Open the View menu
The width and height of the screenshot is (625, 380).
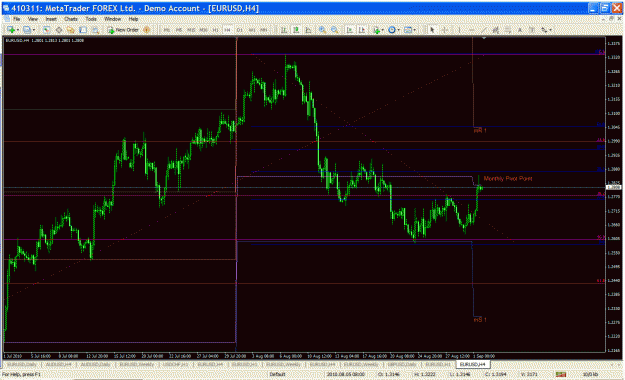point(33,19)
